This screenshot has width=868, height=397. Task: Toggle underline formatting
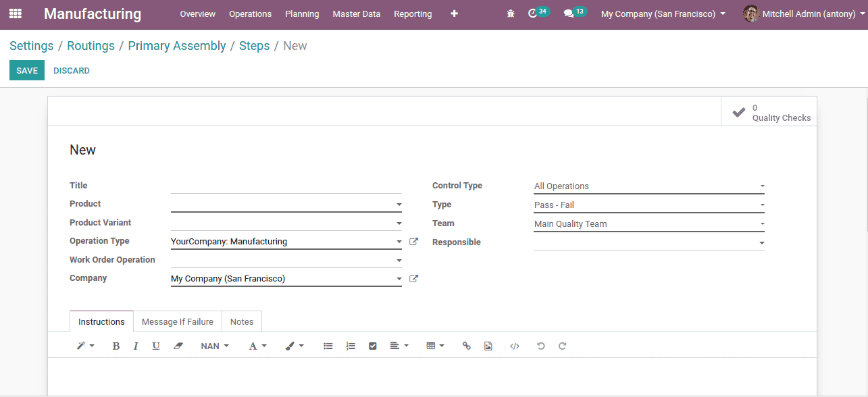pyautogui.click(x=156, y=346)
